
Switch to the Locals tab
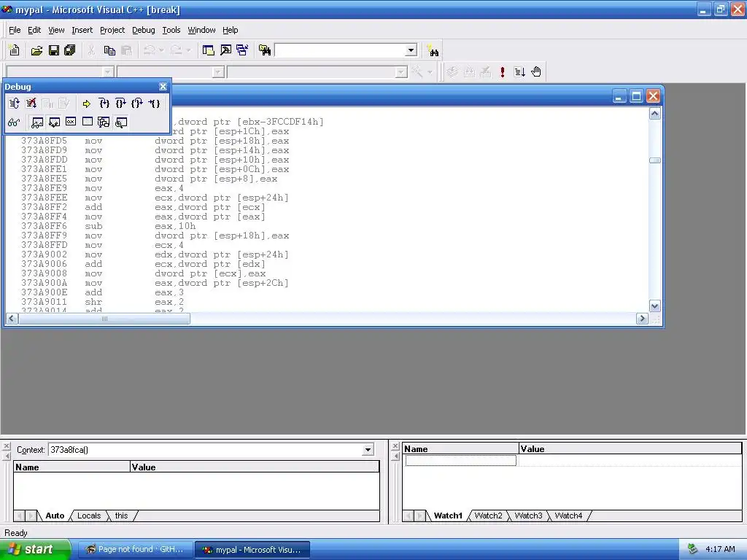(x=89, y=516)
